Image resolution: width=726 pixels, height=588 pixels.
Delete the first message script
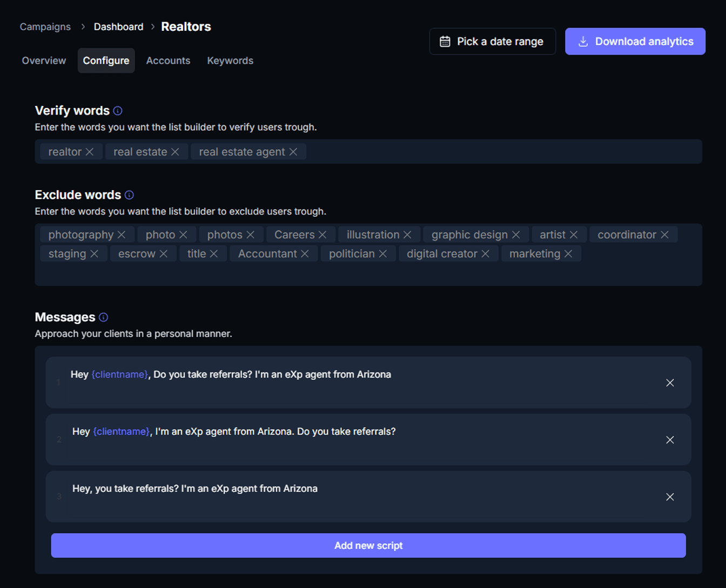pyautogui.click(x=670, y=383)
